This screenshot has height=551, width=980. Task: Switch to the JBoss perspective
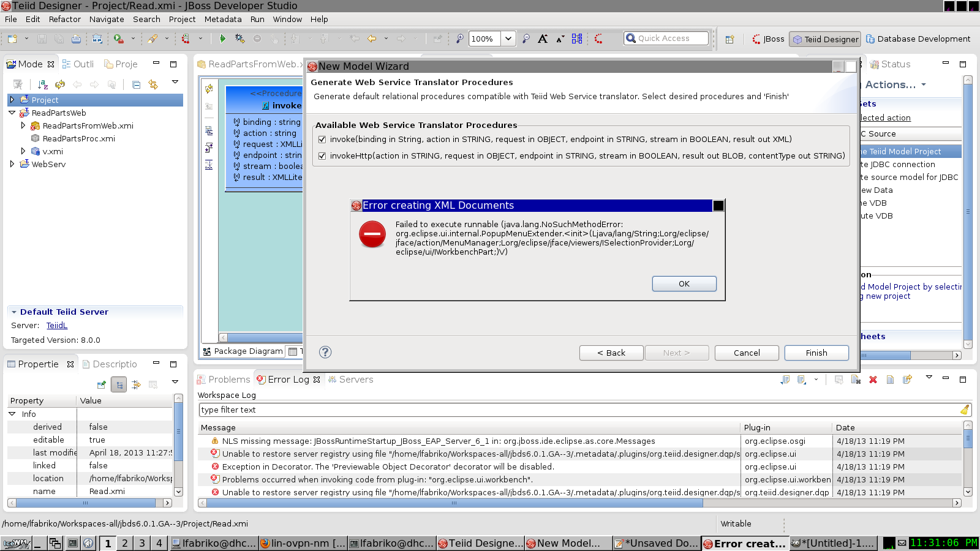[768, 39]
